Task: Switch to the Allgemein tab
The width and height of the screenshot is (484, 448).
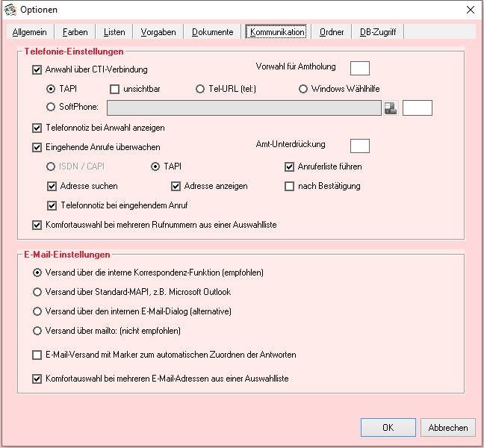Action: pos(30,32)
